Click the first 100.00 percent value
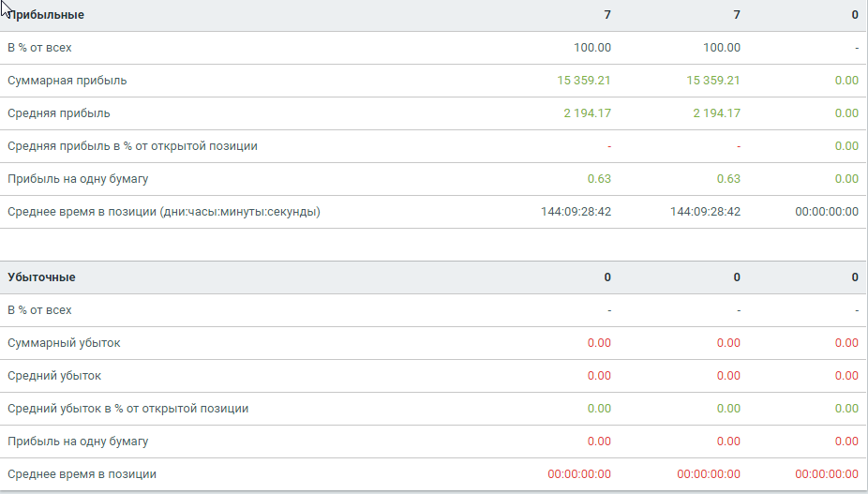Viewport: 868px width, 494px height. tap(592, 48)
